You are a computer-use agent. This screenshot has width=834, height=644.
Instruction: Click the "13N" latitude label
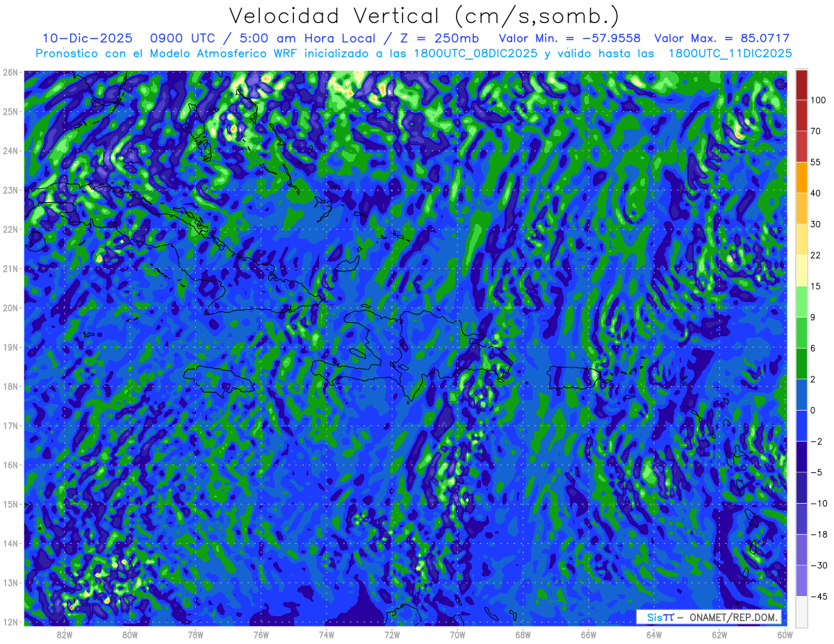[10, 582]
